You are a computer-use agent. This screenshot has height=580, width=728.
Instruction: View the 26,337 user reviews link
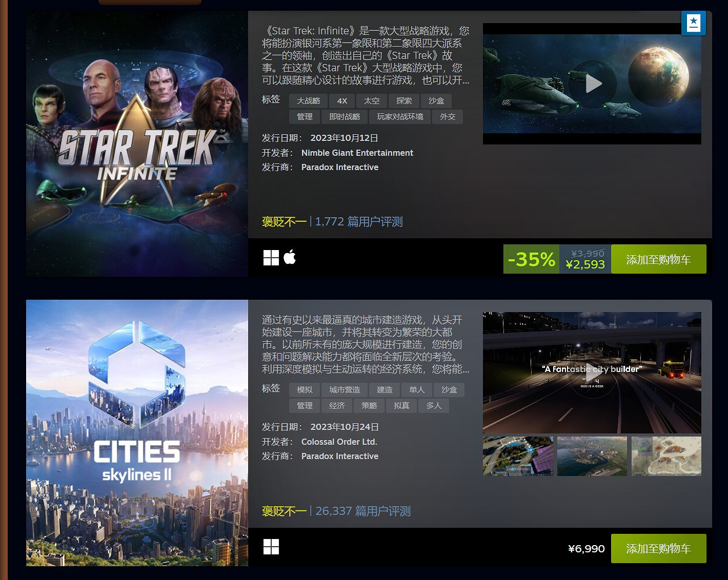(x=363, y=511)
